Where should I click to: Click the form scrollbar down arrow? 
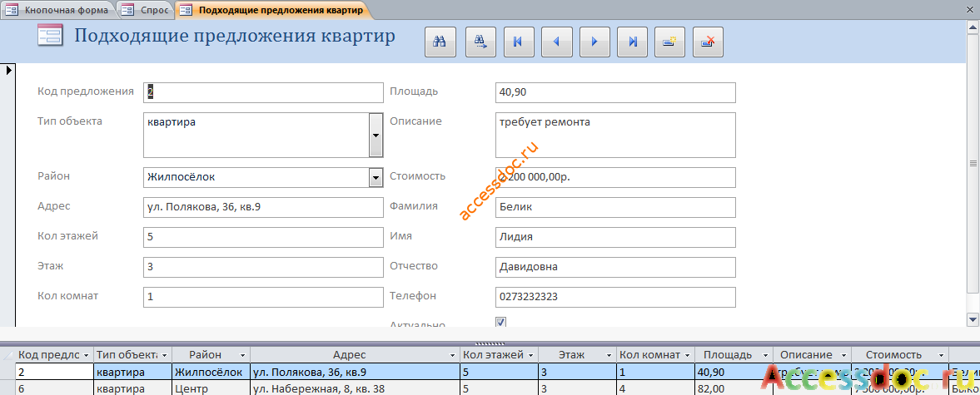click(x=973, y=319)
